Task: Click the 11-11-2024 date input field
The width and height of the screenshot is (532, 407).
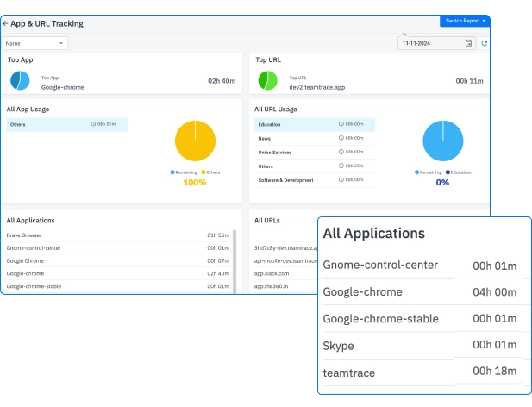Action: [x=429, y=43]
